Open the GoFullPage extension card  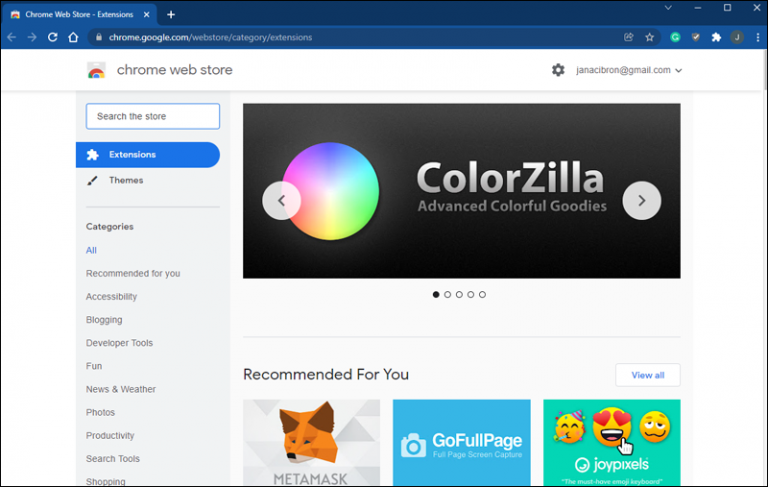[x=461, y=442]
